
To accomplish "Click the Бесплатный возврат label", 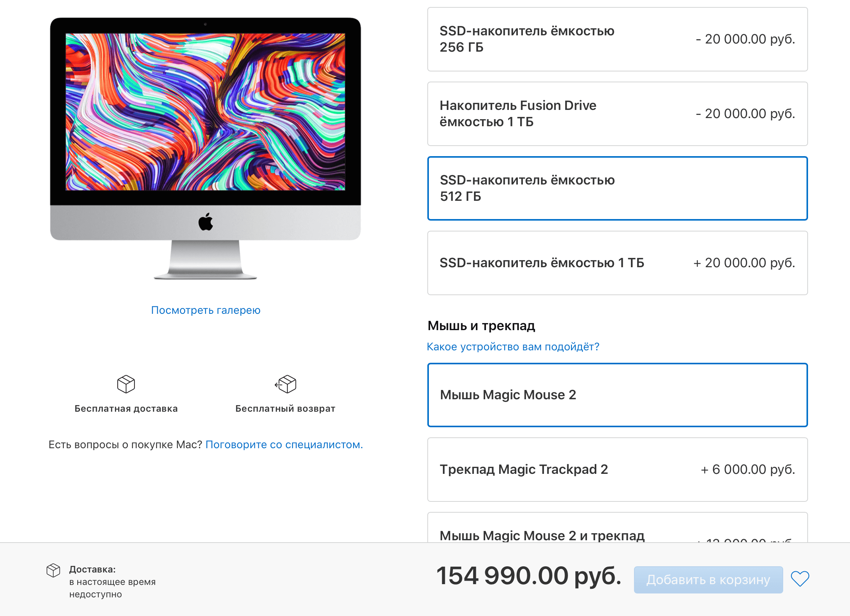I will [x=286, y=409].
